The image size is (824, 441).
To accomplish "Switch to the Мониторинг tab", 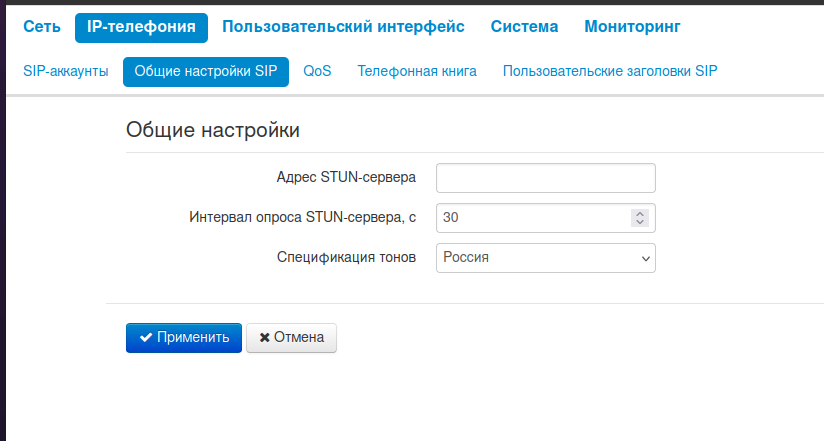I will pos(632,27).
